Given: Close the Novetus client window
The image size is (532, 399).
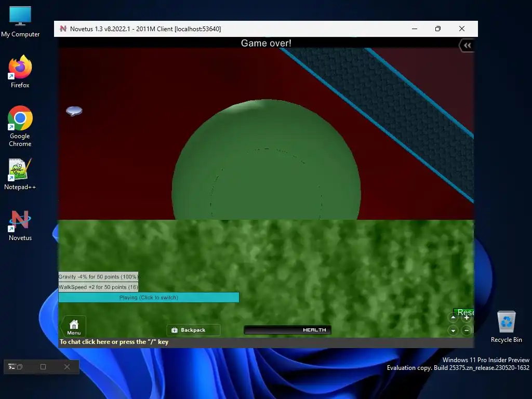Looking at the screenshot, I should coord(462,29).
